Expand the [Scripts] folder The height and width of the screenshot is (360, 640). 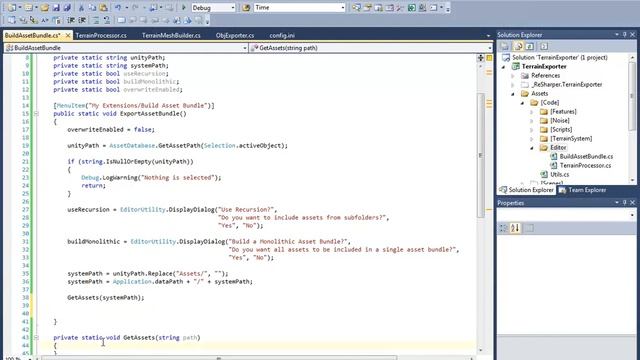click(531, 130)
